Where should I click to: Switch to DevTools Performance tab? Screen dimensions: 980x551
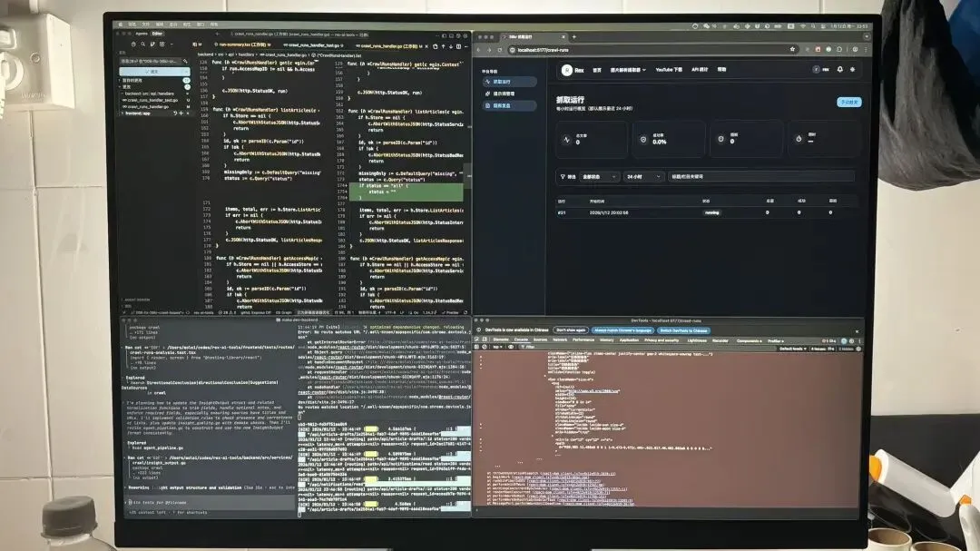click(583, 340)
